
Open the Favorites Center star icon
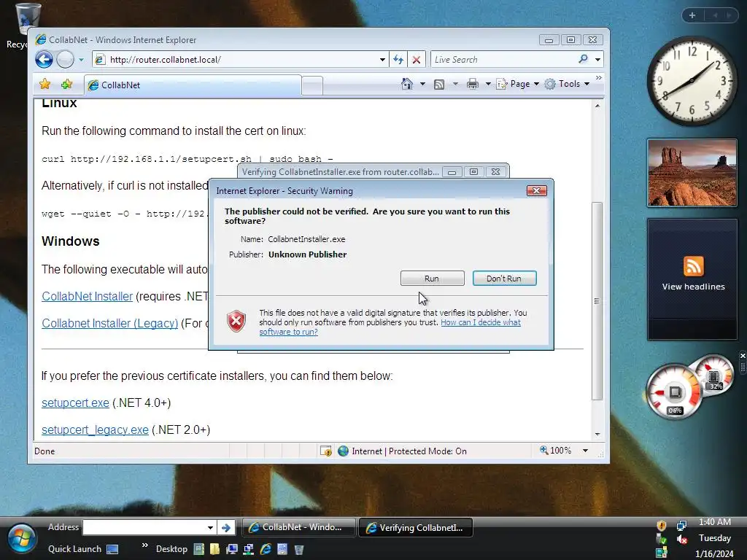44,85
